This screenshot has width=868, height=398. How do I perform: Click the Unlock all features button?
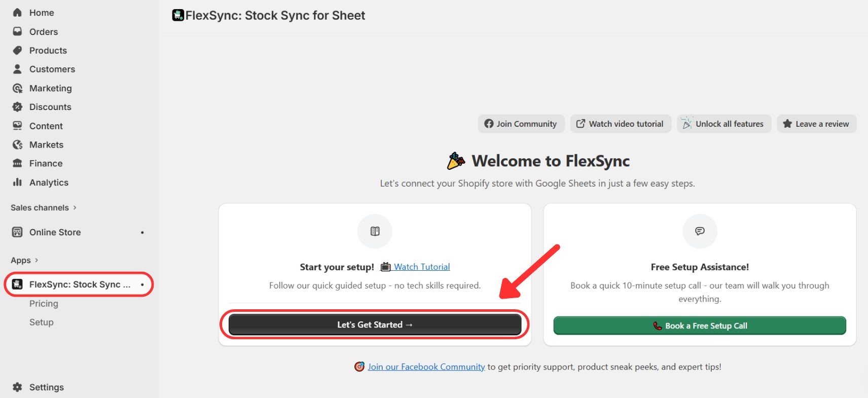724,124
